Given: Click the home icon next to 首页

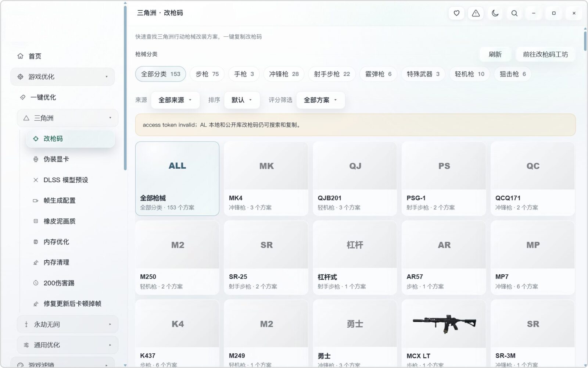Looking at the screenshot, I should (20, 56).
